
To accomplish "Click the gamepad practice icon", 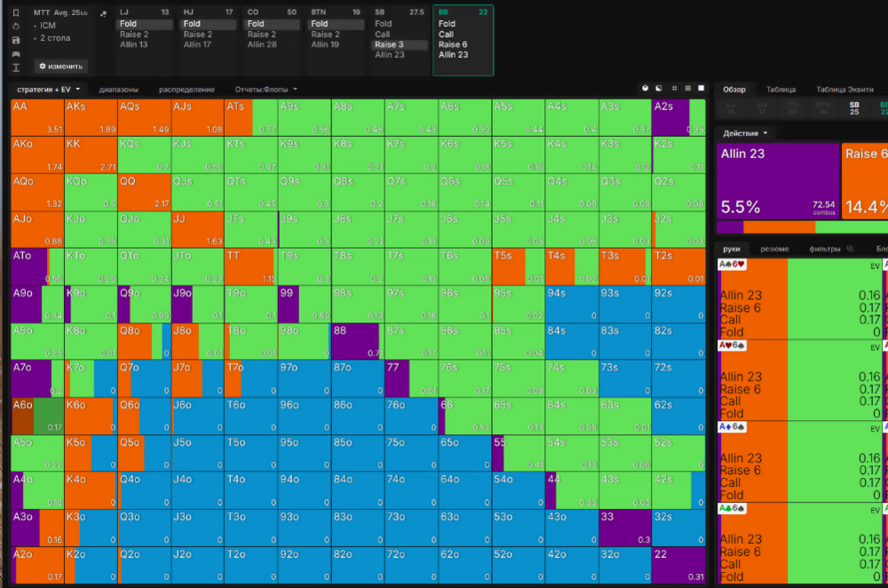I will tap(17, 54).
